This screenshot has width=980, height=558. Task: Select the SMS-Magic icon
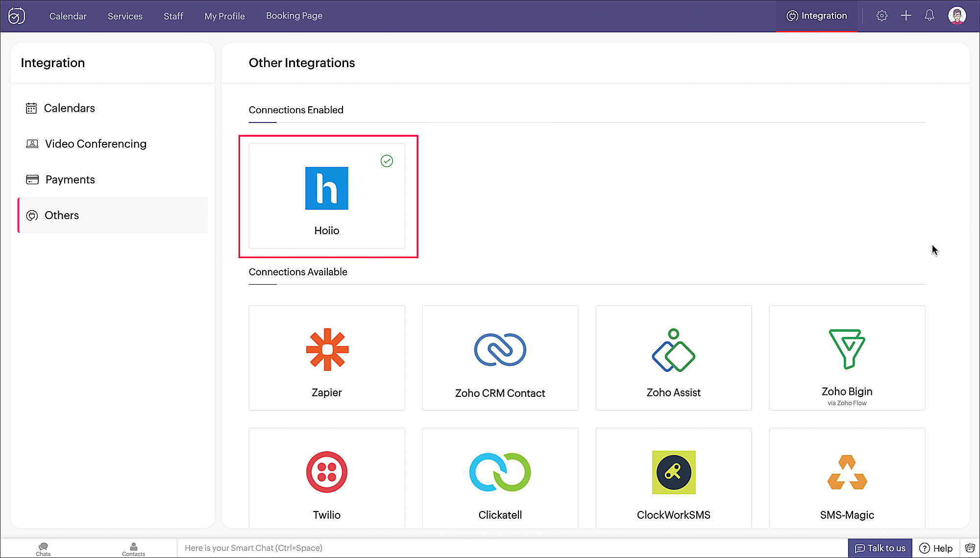click(x=847, y=472)
